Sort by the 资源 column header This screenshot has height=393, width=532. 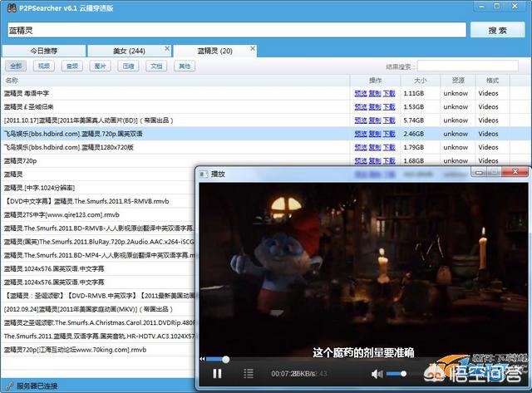coord(458,81)
